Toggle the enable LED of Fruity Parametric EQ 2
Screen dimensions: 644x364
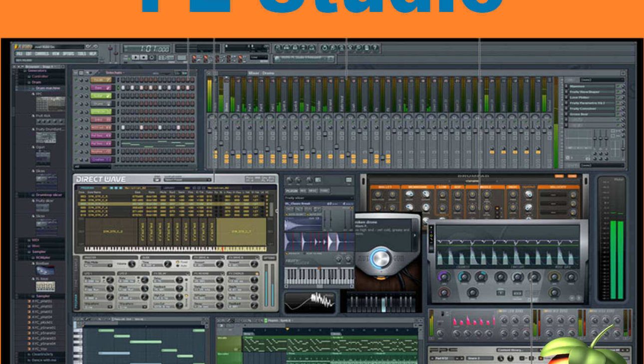[618, 103]
